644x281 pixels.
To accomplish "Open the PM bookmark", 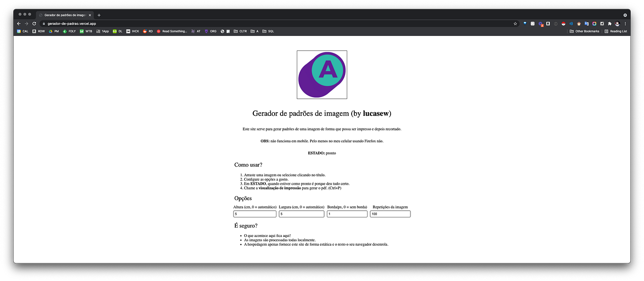I will [x=54, y=31].
